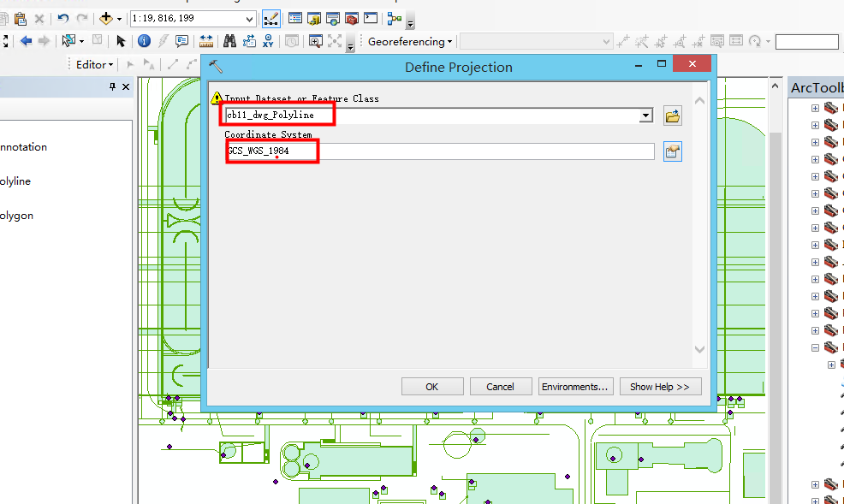The height and width of the screenshot is (504, 844).
Task: Select the Identify tool
Action: (x=143, y=41)
